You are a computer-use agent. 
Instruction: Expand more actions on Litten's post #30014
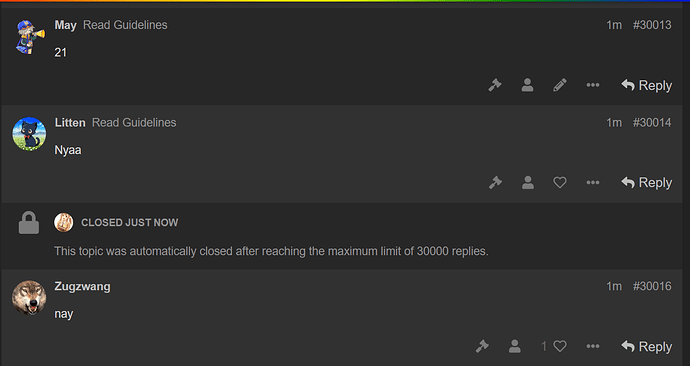[593, 183]
